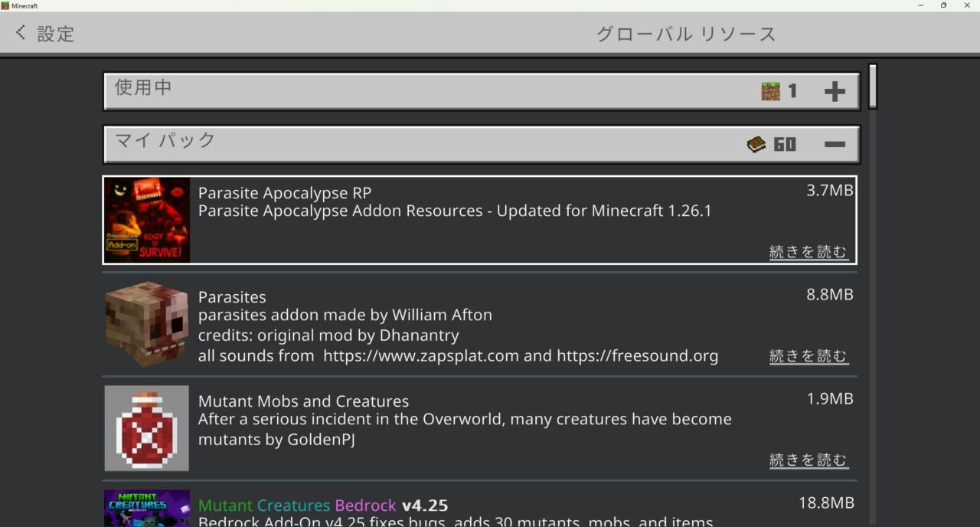Go back to 設定 with the arrow

pos(21,33)
